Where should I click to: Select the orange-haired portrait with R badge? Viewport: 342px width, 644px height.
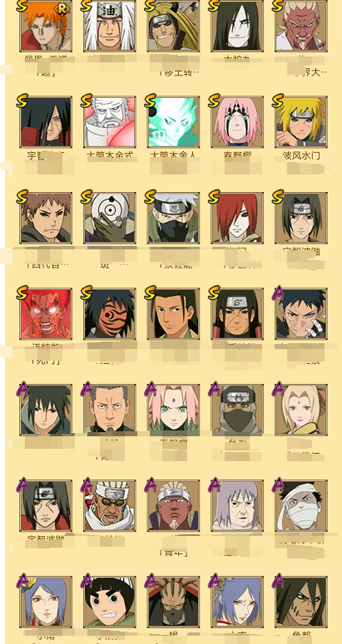point(46,26)
